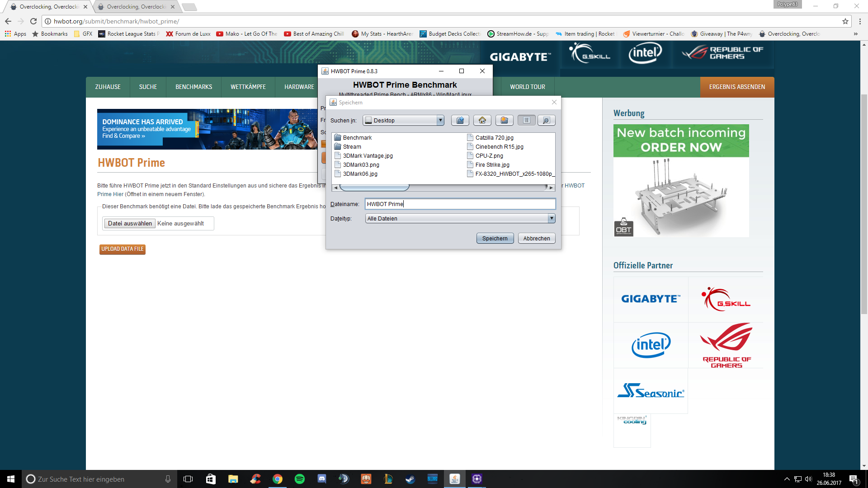This screenshot has height=488, width=868.
Task: Open File Explorer from taskbar
Action: point(233,479)
